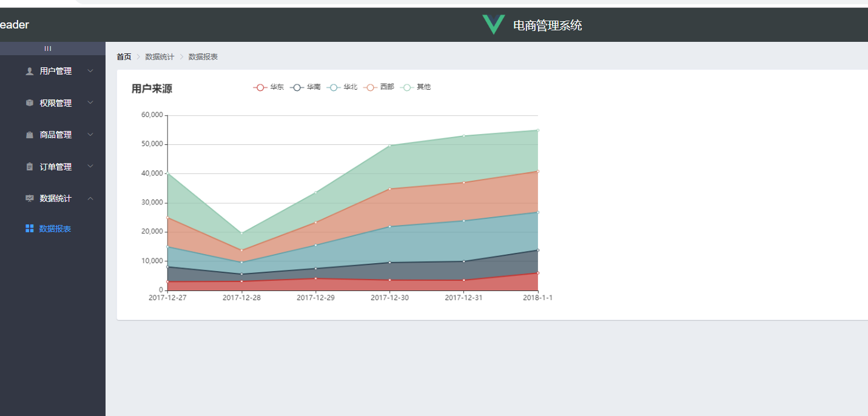
Task: Click the clipboard icon beside 订单管理
Action: 30,167
